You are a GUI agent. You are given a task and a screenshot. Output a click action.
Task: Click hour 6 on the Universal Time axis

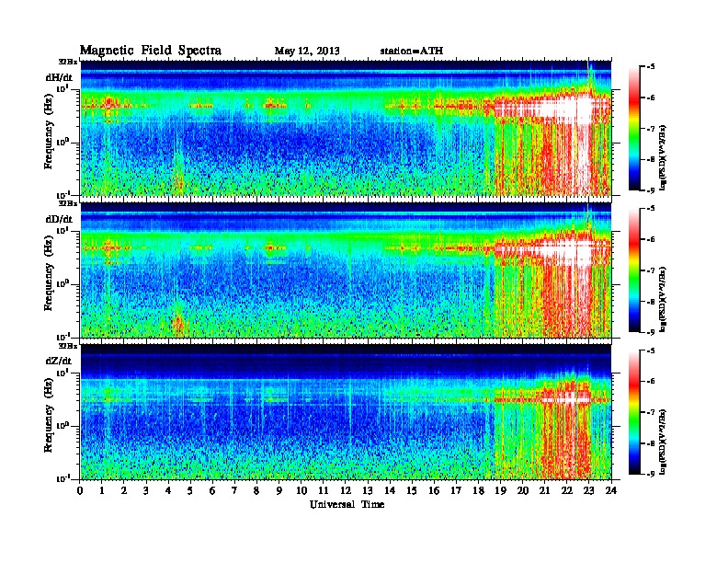click(x=212, y=490)
